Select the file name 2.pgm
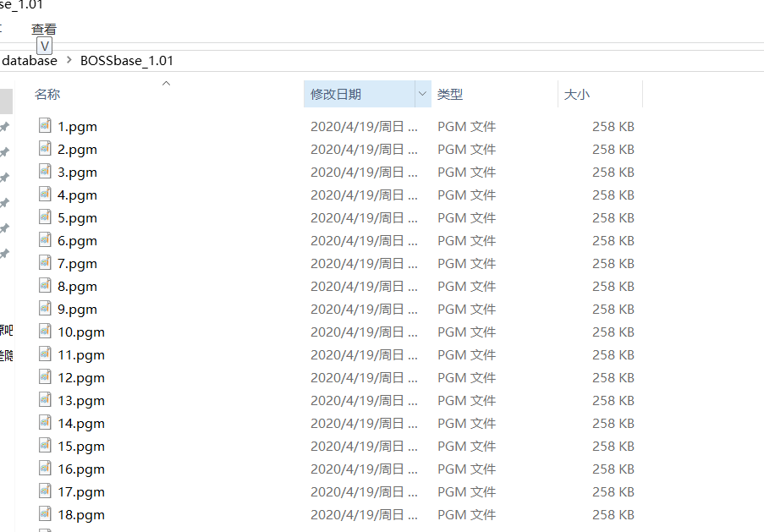This screenshot has width=764, height=532. (77, 150)
